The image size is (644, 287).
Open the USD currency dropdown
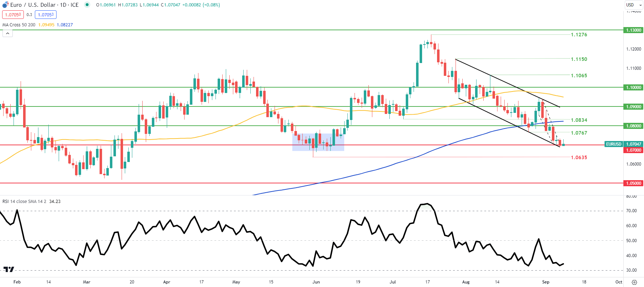point(633,5)
